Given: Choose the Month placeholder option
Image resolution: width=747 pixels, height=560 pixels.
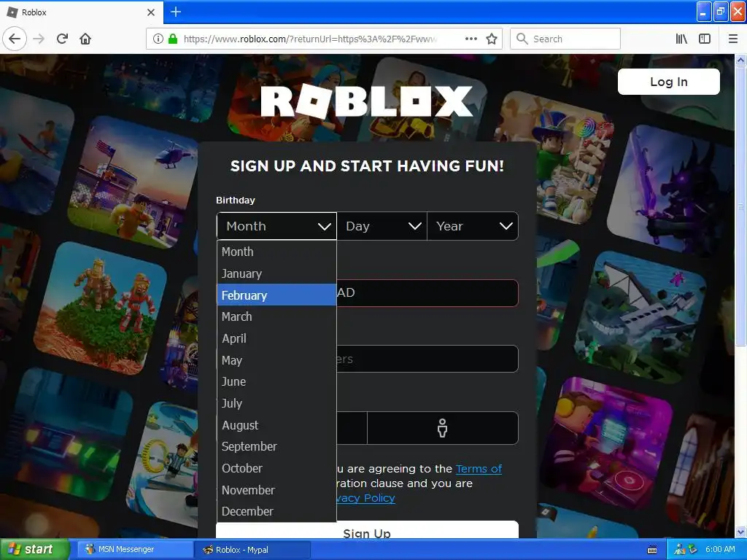Looking at the screenshot, I should coord(276,252).
